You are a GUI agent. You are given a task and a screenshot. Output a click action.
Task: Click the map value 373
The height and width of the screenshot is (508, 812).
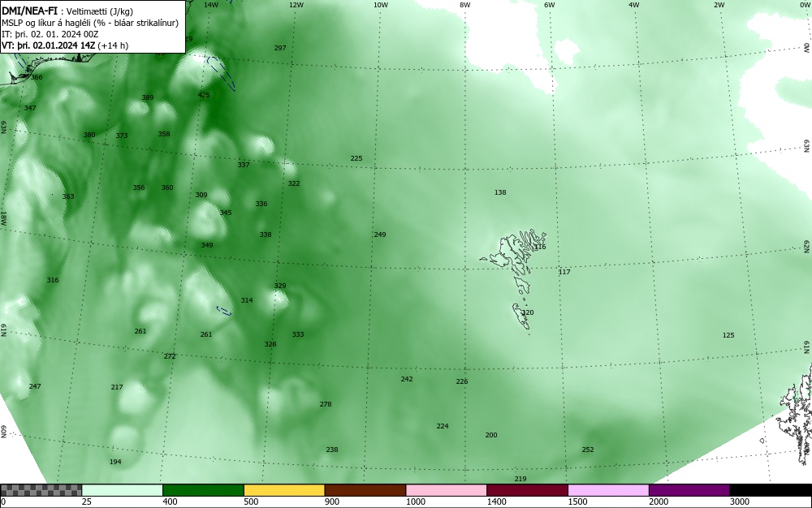click(122, 136)
